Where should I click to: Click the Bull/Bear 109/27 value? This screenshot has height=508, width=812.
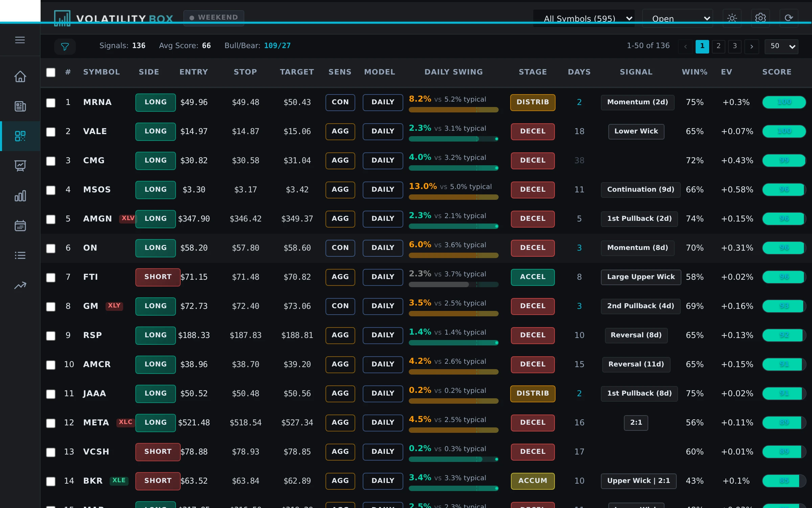point(277,46)
